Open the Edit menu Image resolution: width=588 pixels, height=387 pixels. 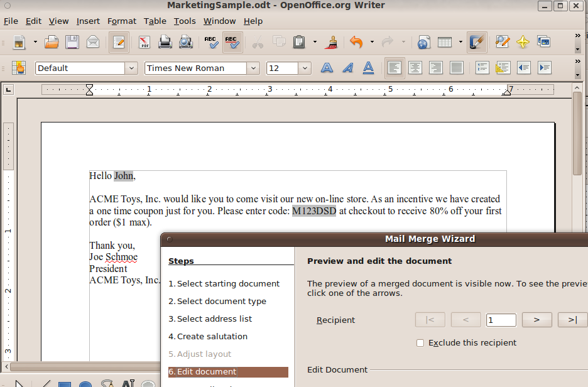(33, 21)
